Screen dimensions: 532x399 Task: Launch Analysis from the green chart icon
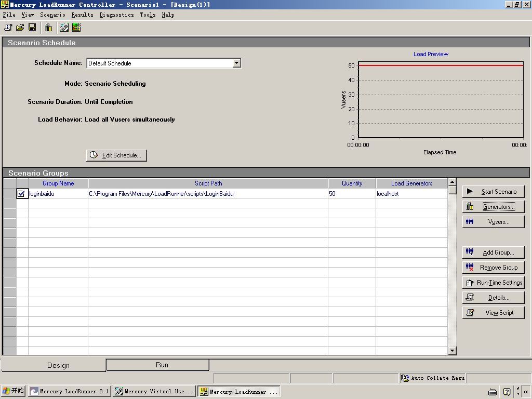pyautogui.click(x=76, y=28)
